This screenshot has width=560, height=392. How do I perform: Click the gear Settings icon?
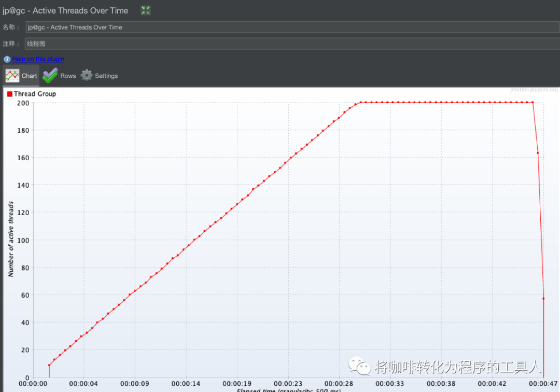(x=87, y=75)
